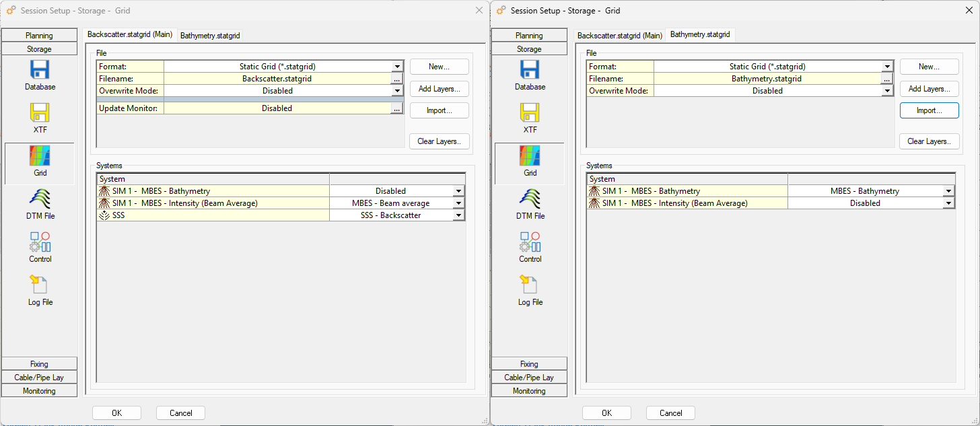980x426 pixels.
Task: Select XTF storage icon in left dialog
Action: point(40,113)
